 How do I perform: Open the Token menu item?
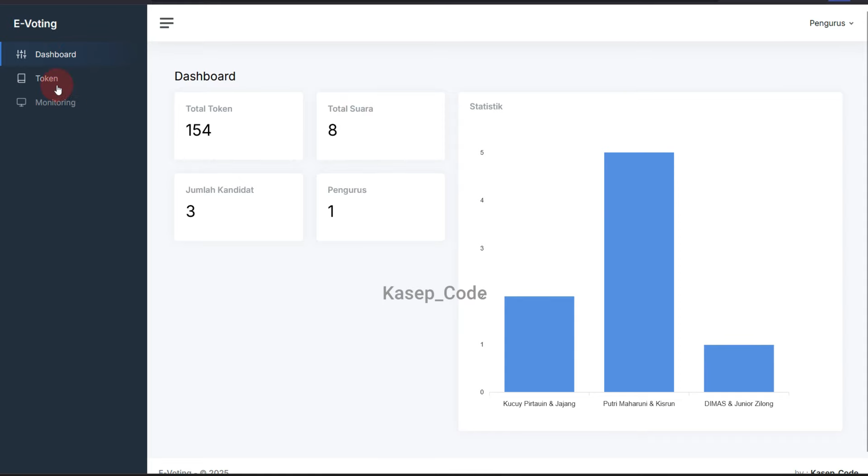pos(74,78)
